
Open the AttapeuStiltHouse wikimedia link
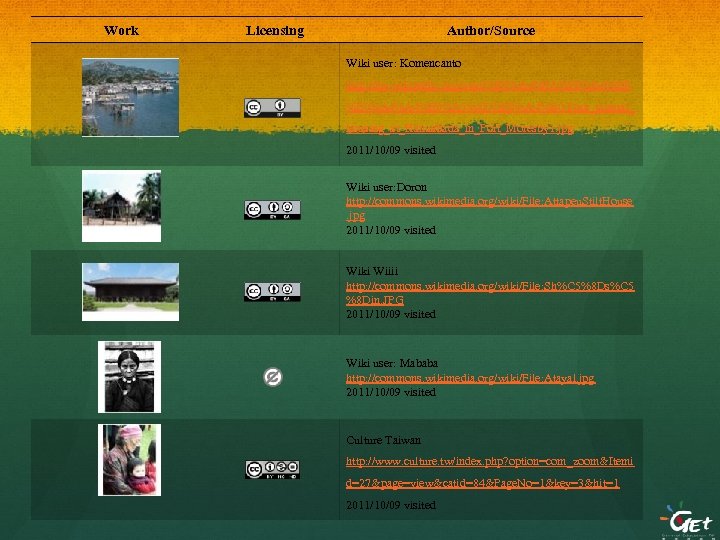(490, 208)
